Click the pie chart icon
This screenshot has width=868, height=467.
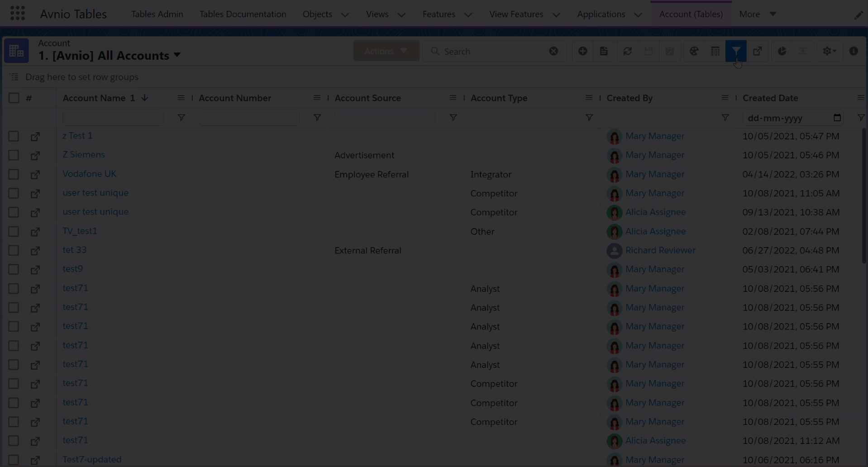click(x=782, y=51)
